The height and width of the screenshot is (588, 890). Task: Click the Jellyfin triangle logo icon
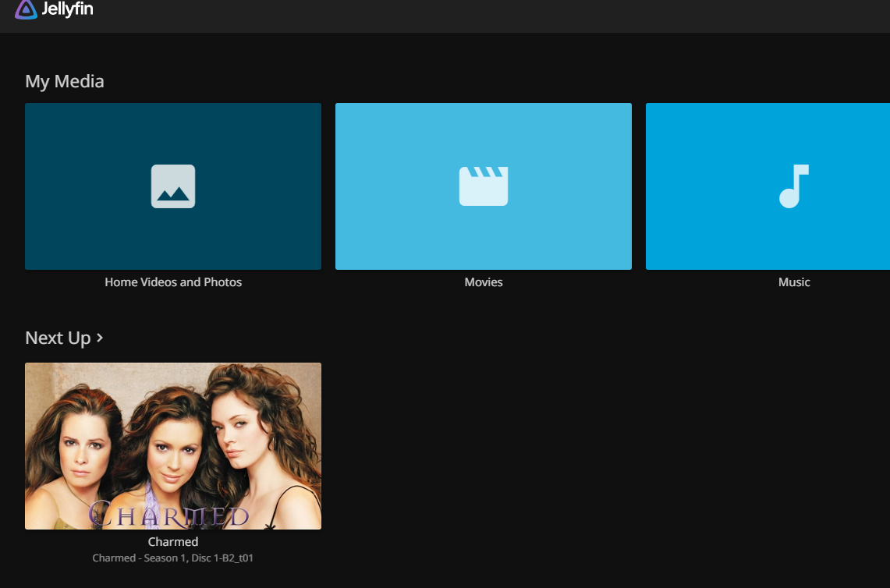click(26, 9)
